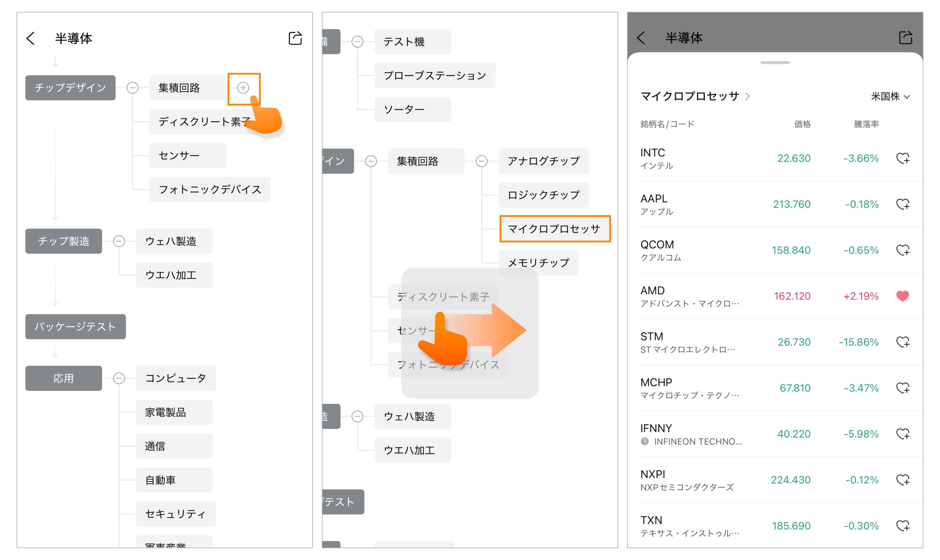Open QCOM クアルコム stock row

[x=776, y=251]
